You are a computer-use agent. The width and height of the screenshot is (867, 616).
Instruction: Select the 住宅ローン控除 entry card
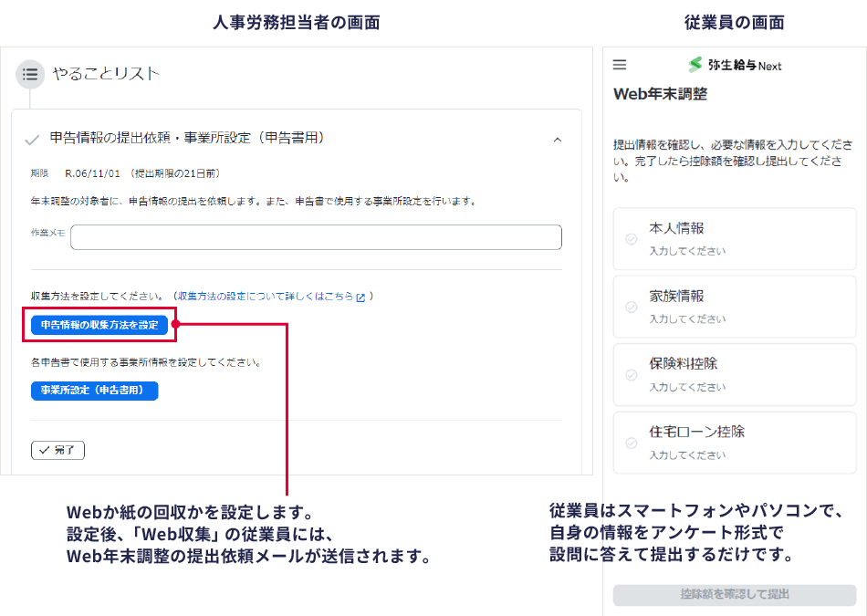coord(735,442)
